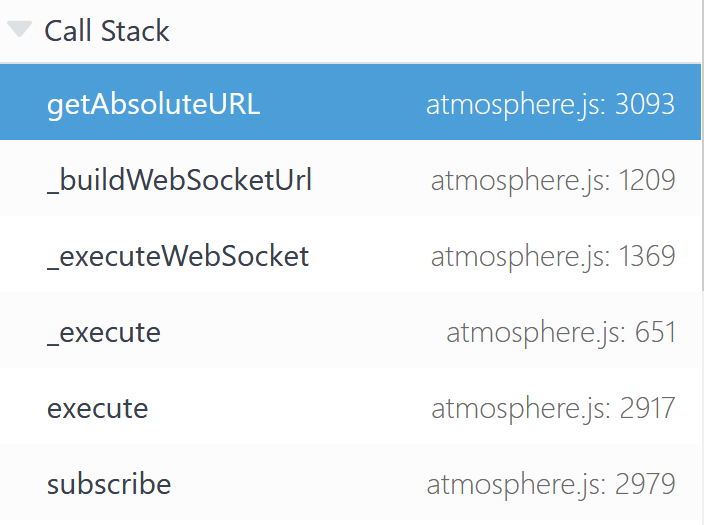Click blank space in highlighted getAbsoluteURL row

341,104
